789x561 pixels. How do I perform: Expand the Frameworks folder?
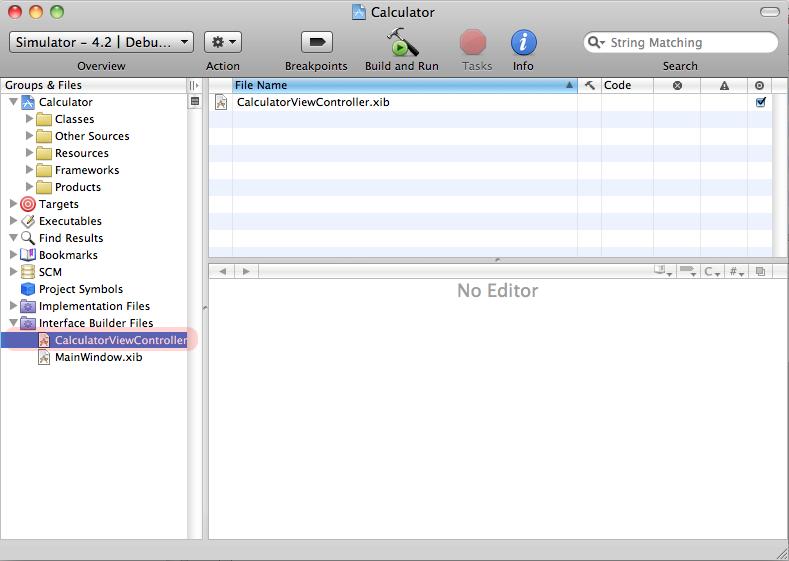(29, 170)
